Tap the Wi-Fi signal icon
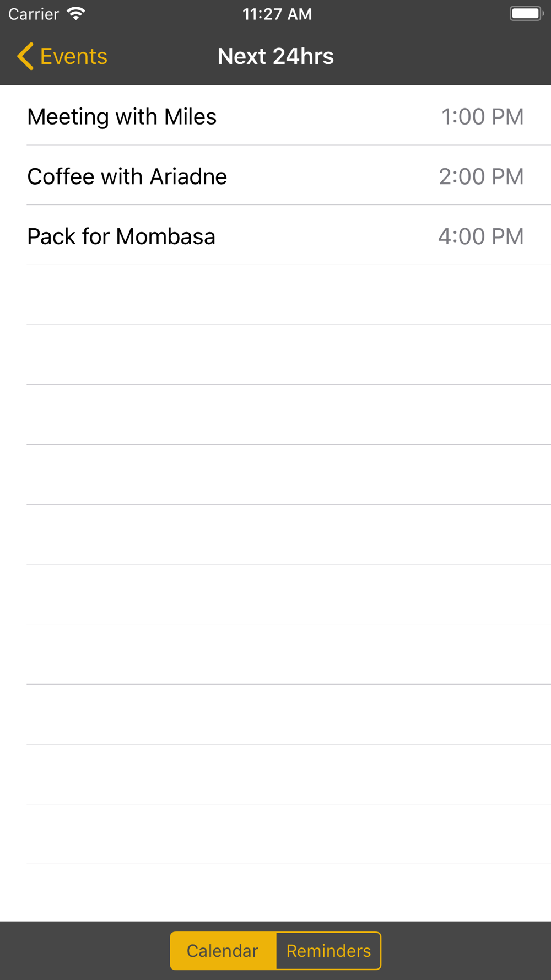 tap(76, 14)
